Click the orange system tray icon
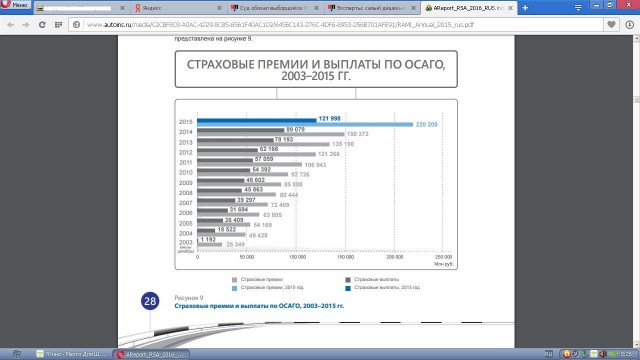This screenshot has width=640, height=360. 567,354
